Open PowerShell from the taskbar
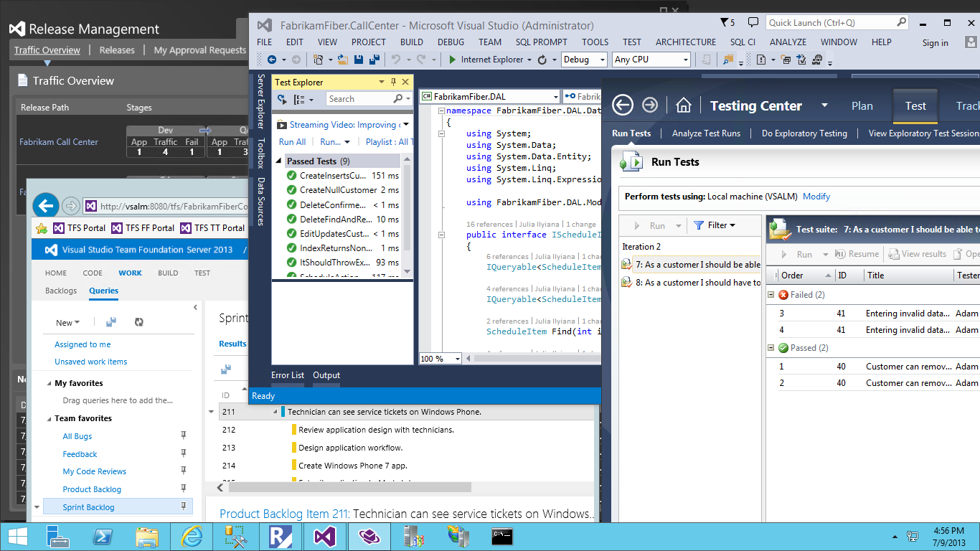The width and height of the screenshot is (980, 551). pyautogui.click(x=103, y=536)
